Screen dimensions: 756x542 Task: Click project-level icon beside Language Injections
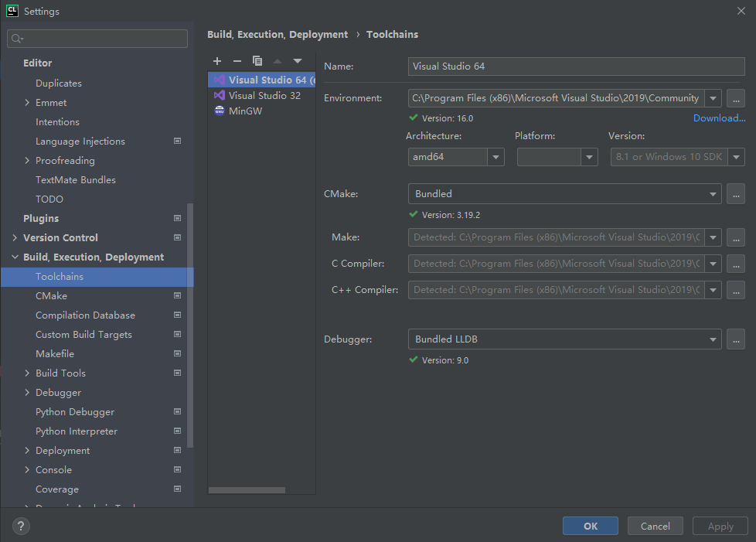tap(178, 141)
